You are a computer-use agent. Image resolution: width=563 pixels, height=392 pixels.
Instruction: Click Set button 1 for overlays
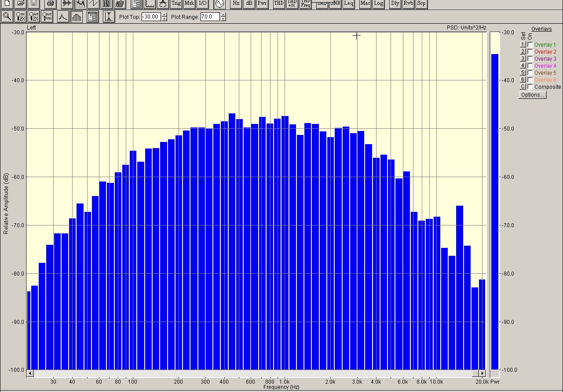(523, 45)
